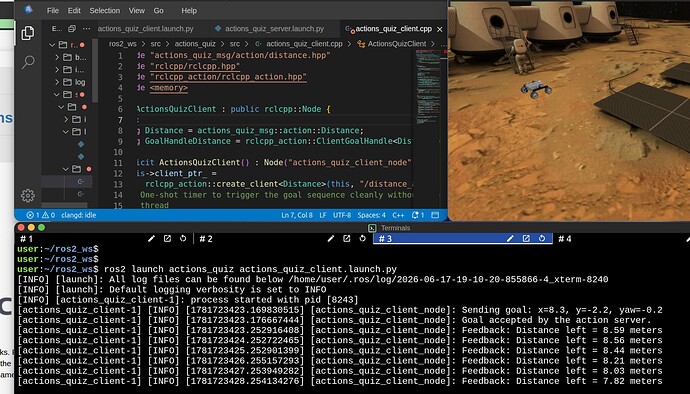Click 'ros2_ws' breadcrumb segment
The image size is (690, 394).
click(x=123, y=44)
